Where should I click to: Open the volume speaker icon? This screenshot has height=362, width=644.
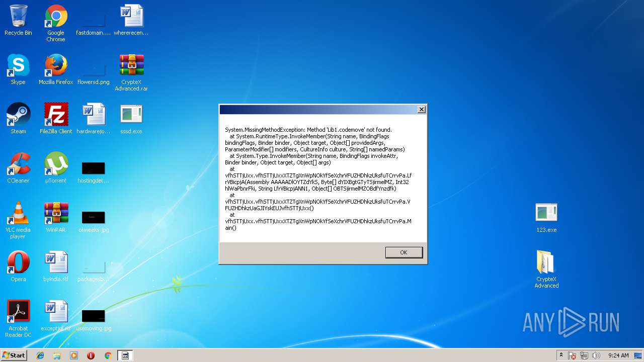click(x=596, y=355)
